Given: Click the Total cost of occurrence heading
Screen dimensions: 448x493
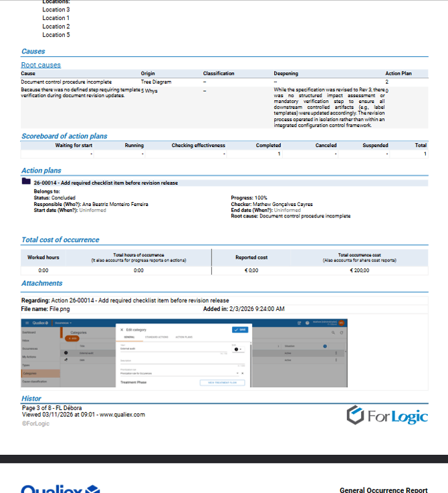Looking at the screenshot, I should pos(60,239).
